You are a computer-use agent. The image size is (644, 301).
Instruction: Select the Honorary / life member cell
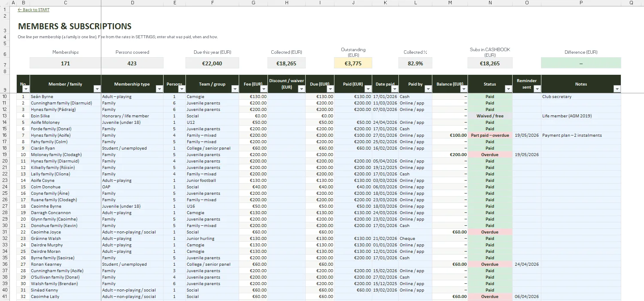(132, 116)
